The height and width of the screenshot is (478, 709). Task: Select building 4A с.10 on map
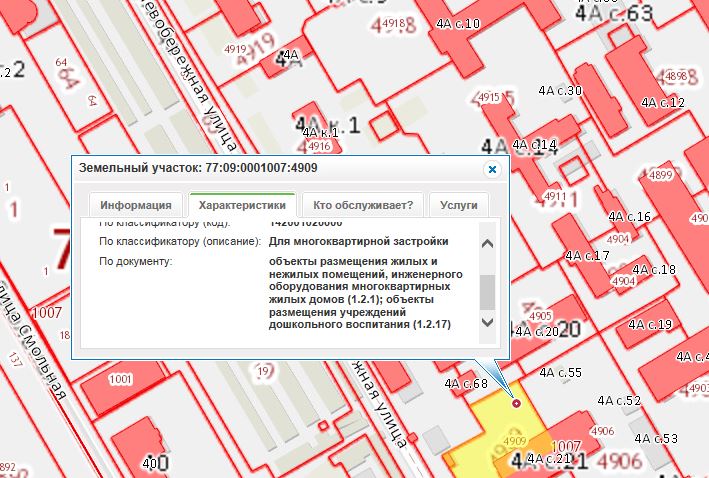pos(458,23)
